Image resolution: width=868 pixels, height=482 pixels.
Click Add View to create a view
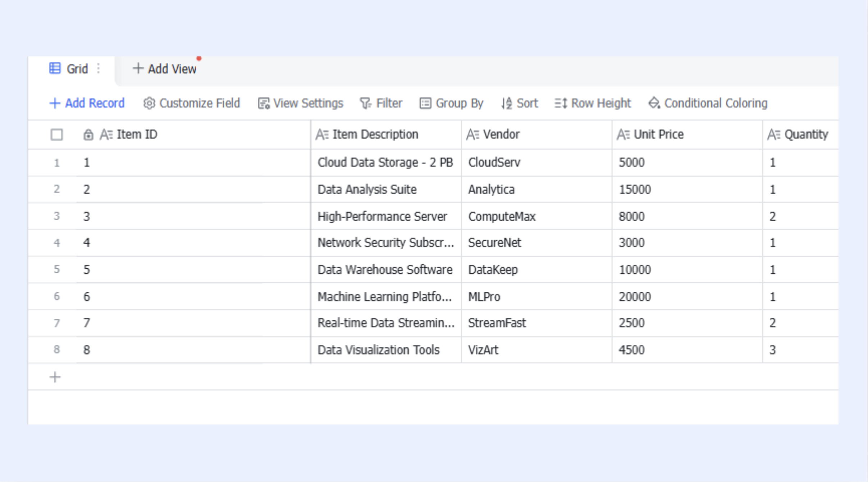tap(165, 68)
